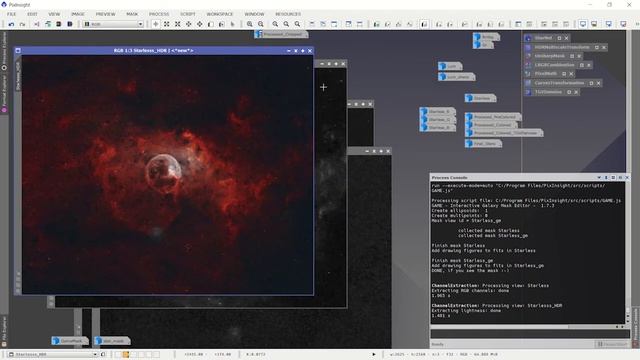
Task: Select the GameMask image icon
Action: [70, 340]
